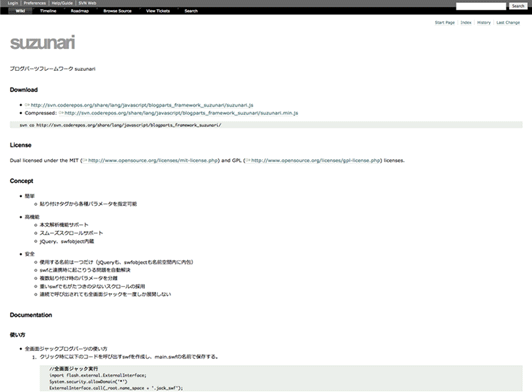Click the Search button next to the field

(x=518, y=6)
